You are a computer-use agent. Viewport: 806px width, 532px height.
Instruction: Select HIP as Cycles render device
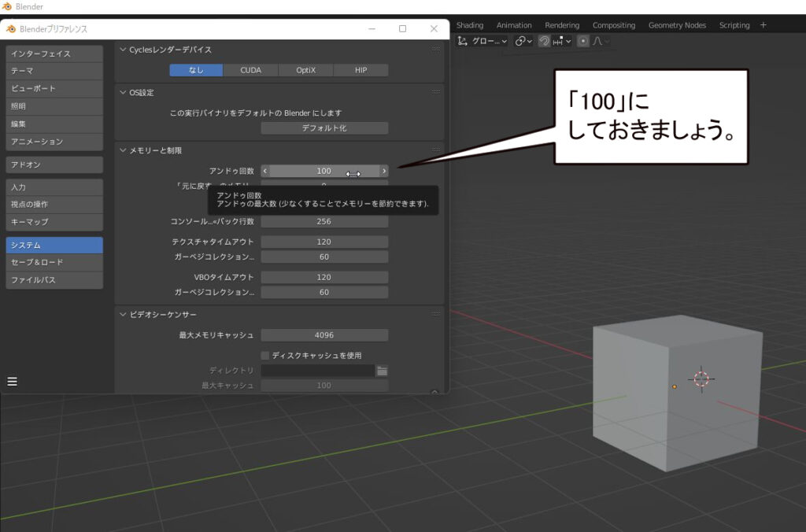click(x=360, y=70)
